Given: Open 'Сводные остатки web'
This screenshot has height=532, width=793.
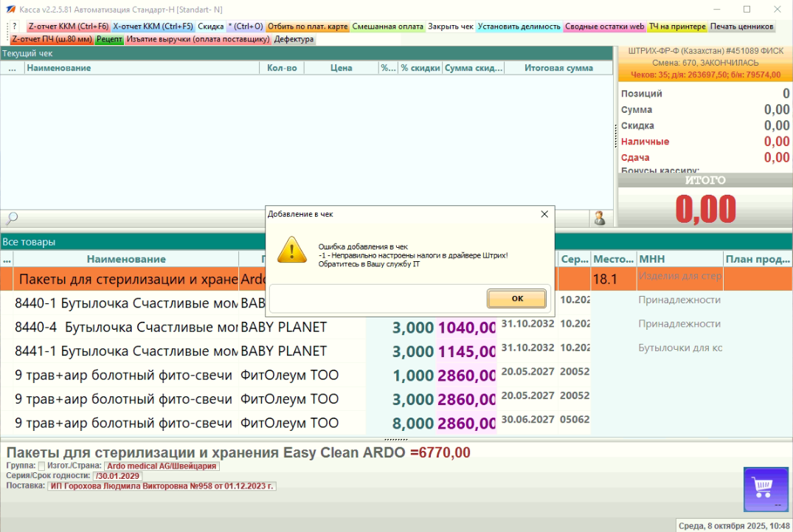Looking at the screenshot, I should [605, 27].
